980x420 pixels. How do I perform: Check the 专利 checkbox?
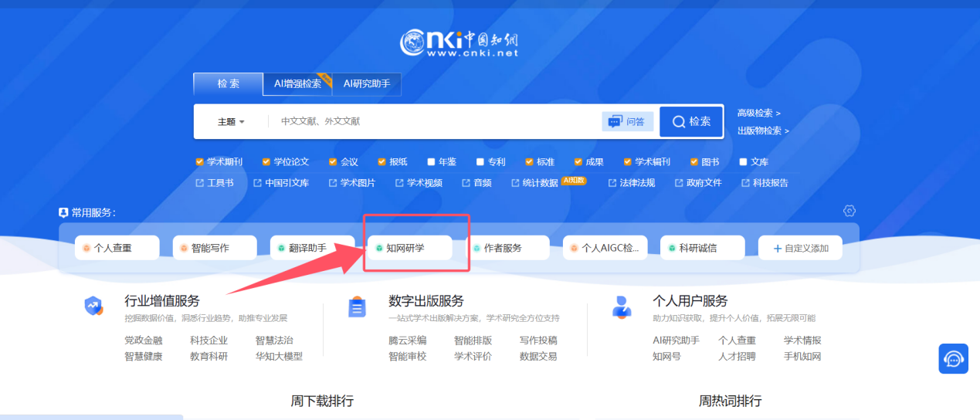[480, 162]
